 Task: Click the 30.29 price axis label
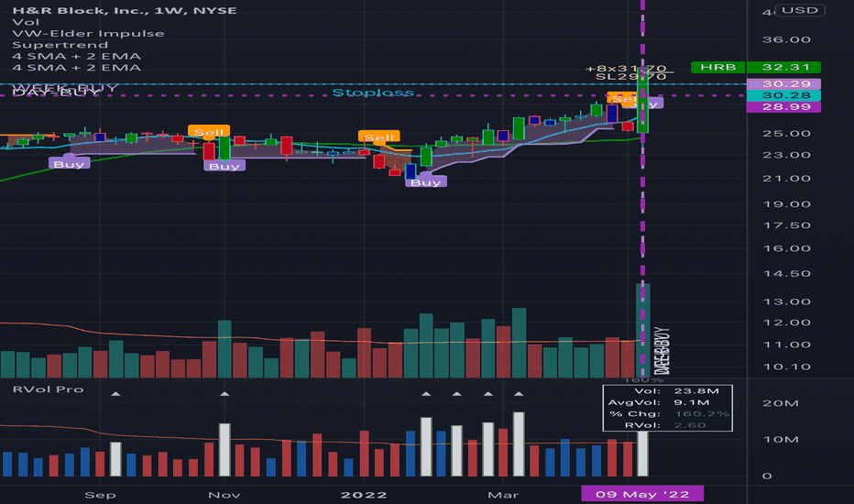[x=783, y=84]
